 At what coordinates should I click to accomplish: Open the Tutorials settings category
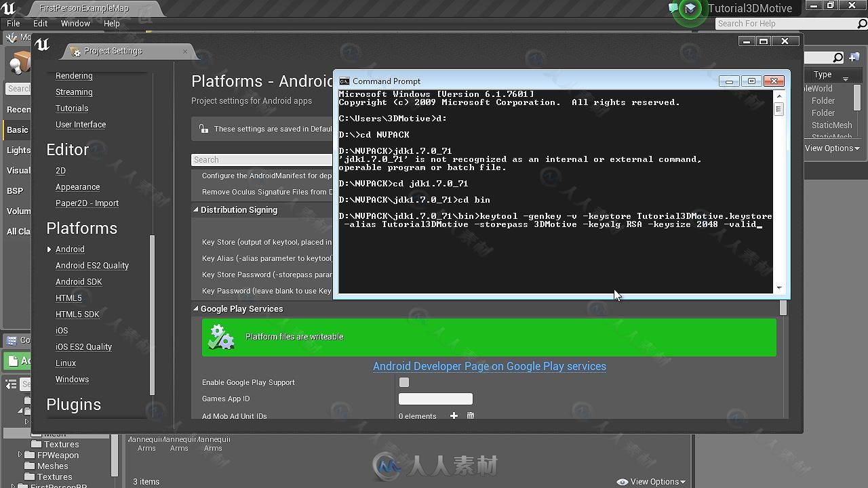(72, 108)
